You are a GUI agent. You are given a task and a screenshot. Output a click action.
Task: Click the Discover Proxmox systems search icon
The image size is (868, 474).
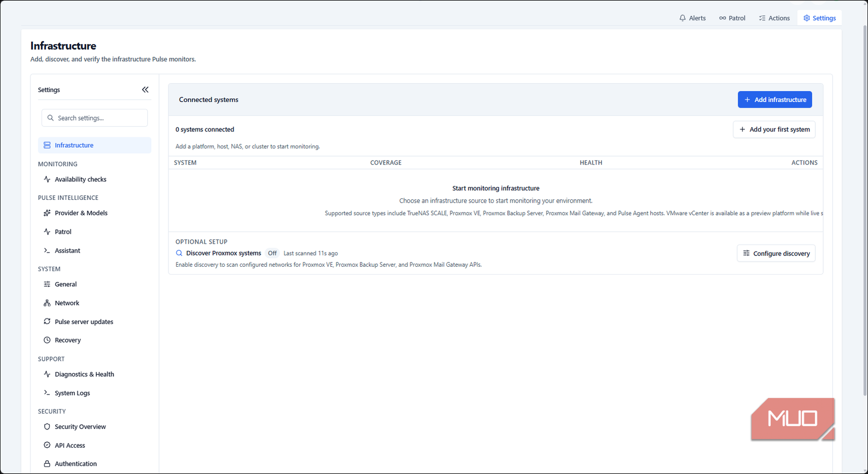pos(179,253)
